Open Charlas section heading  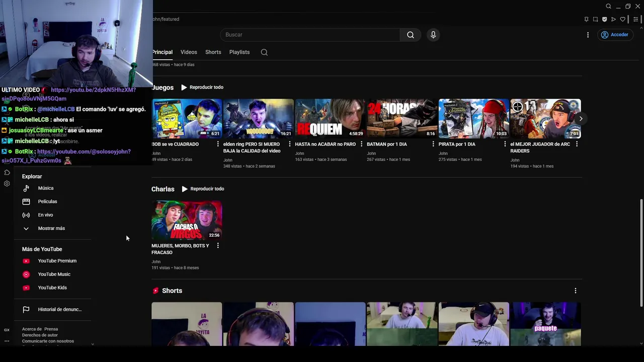[x=163, y=189]
